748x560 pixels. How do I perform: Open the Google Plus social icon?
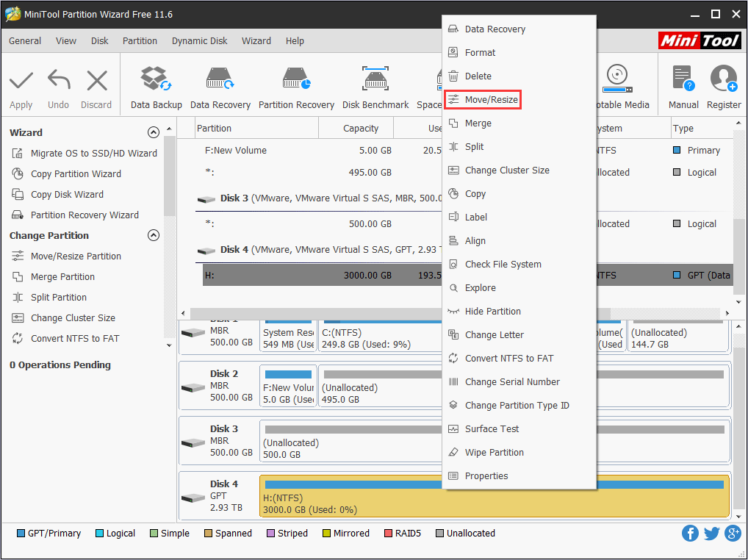click(x=733, y=534)
